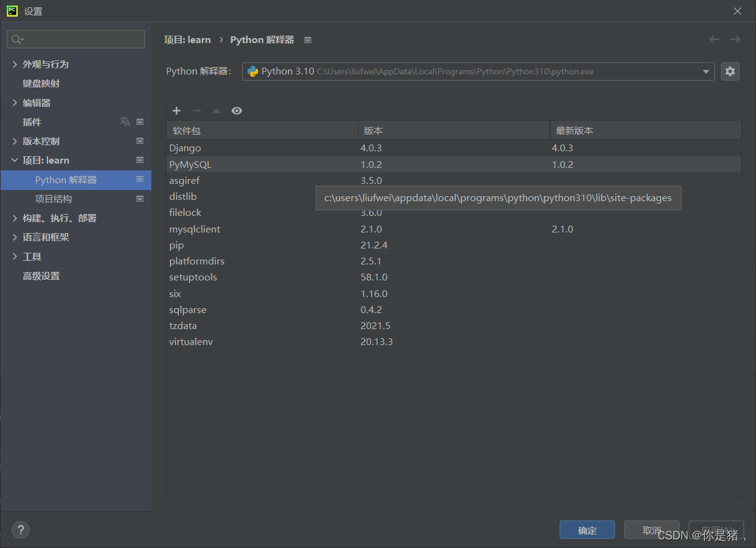Sort by 版本 column header
The image size is (756, 548).
point(454,130)
